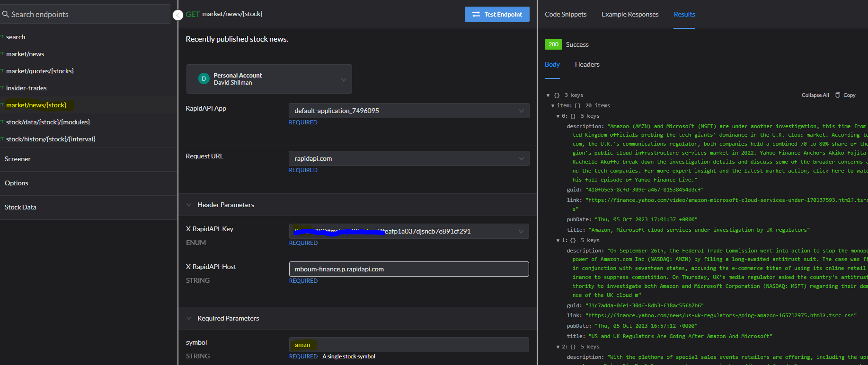Click title "US and UK Regulators Are Going After"
The height and width of the screenshot is (365, 868).
pyautogui.click(x=680, y=336)
